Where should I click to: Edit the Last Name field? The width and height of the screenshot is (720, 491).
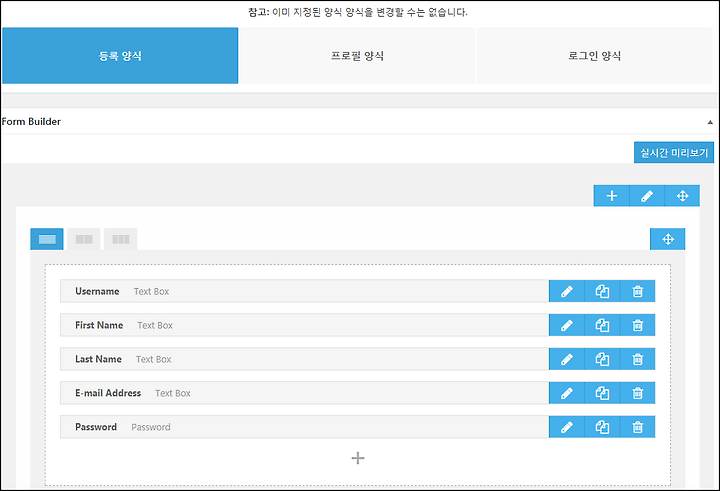click(x=567, y=359)
